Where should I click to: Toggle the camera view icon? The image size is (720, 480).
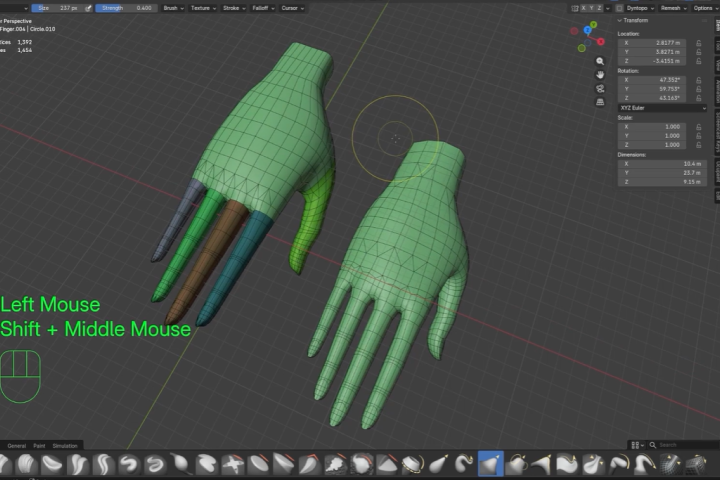click(x=600, y=89)
